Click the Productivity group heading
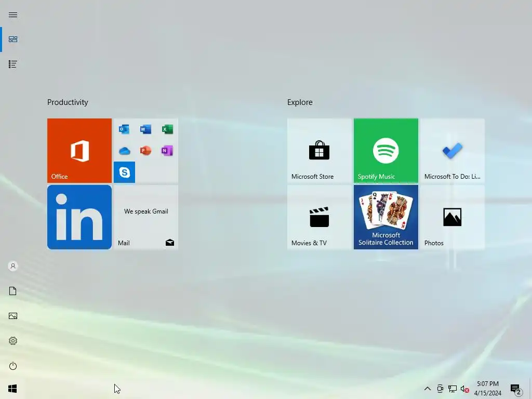Screen dimensions: 532x399 68,102
